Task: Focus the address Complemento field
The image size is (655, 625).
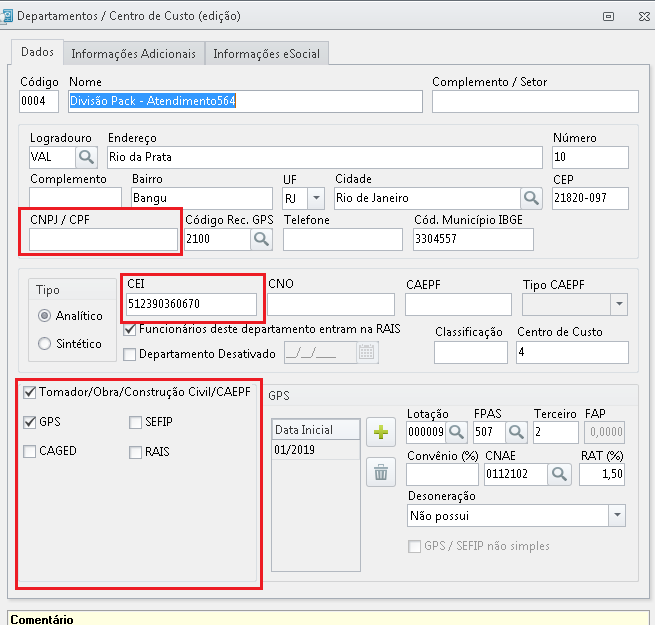Action: click(75, 197)
